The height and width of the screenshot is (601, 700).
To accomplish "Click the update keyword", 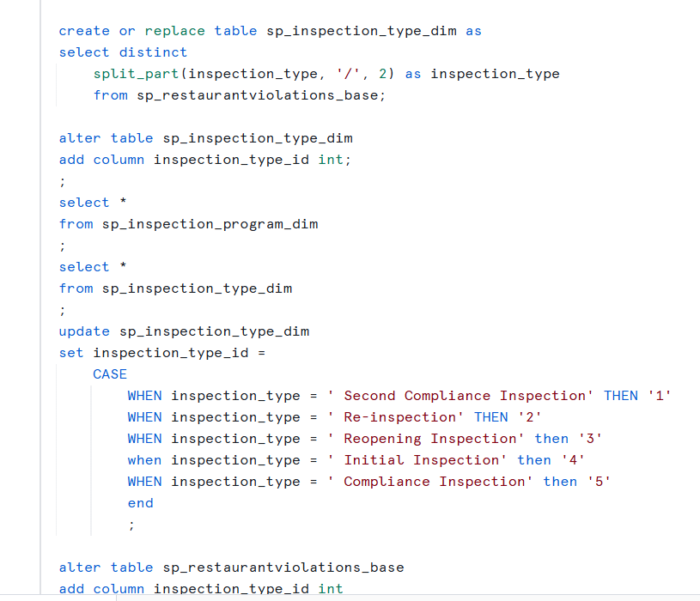I will click(84, 331).
